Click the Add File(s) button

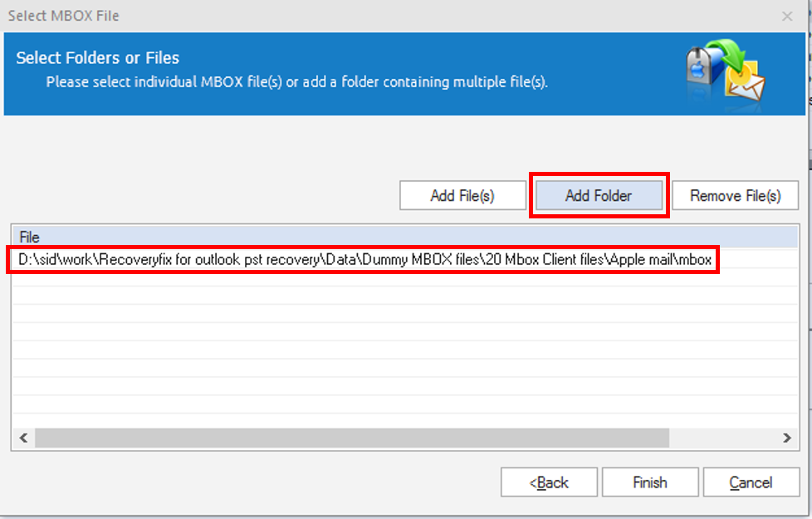462,195
